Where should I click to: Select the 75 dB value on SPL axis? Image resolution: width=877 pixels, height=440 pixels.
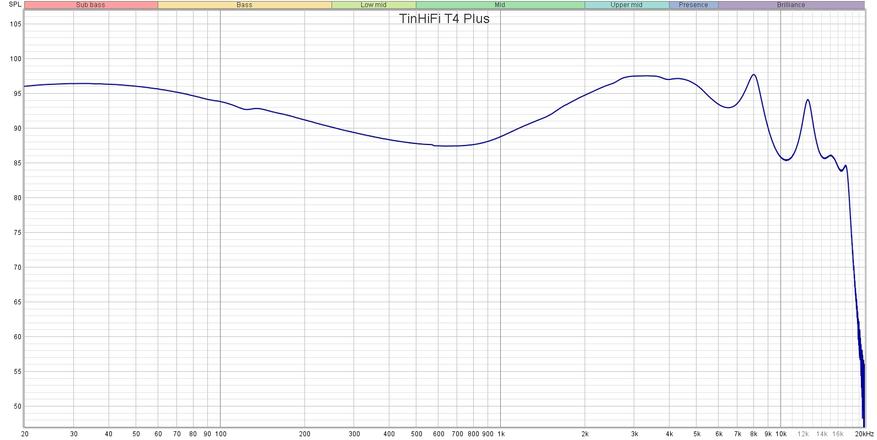tap(18, 233)
